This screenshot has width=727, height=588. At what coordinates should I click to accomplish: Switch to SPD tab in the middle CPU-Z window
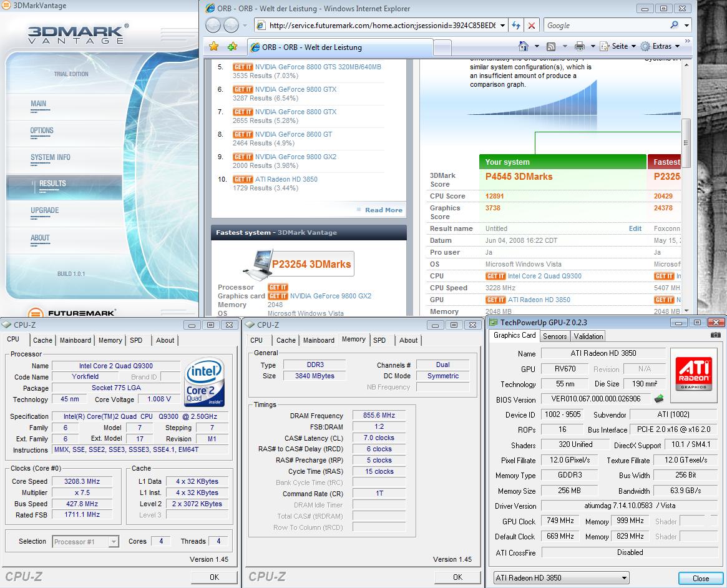coord(379,340)
